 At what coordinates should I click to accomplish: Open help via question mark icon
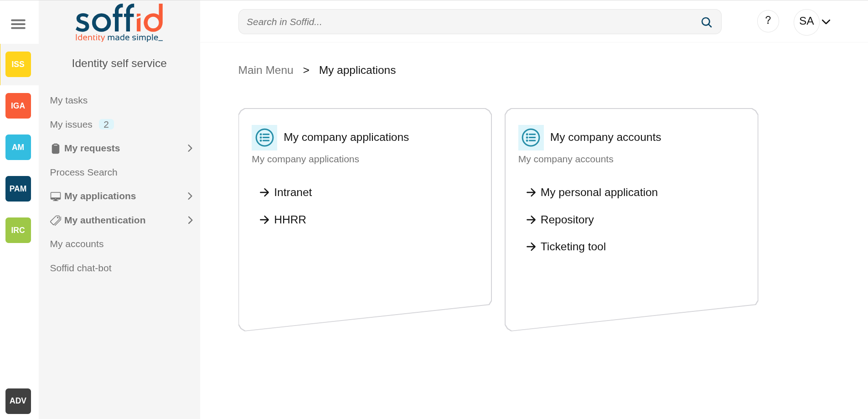(768, 21)
